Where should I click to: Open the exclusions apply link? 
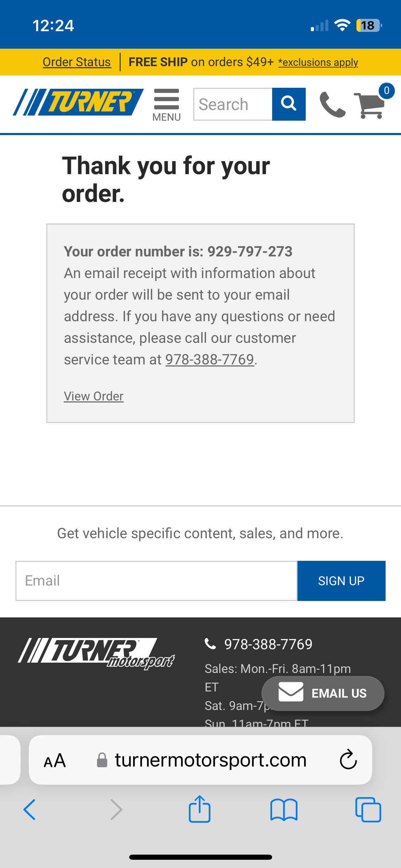point(318,62)
